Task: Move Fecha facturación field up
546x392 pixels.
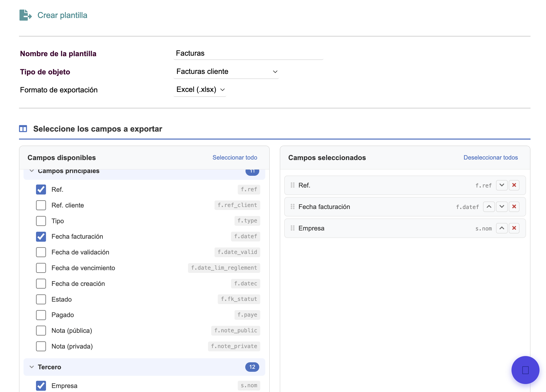Action: [489, 207]
